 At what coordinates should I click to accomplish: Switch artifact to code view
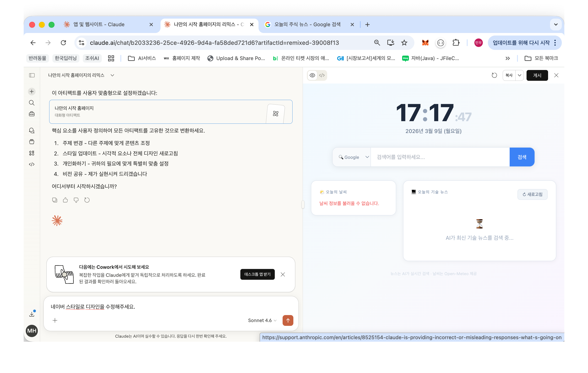322,75
